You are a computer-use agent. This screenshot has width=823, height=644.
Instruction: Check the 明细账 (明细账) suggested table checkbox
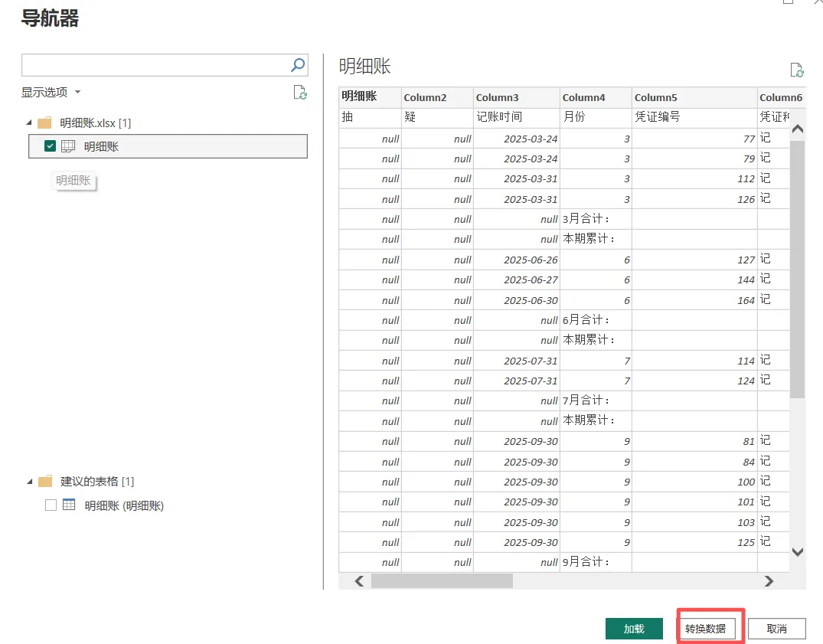(51, 505)
